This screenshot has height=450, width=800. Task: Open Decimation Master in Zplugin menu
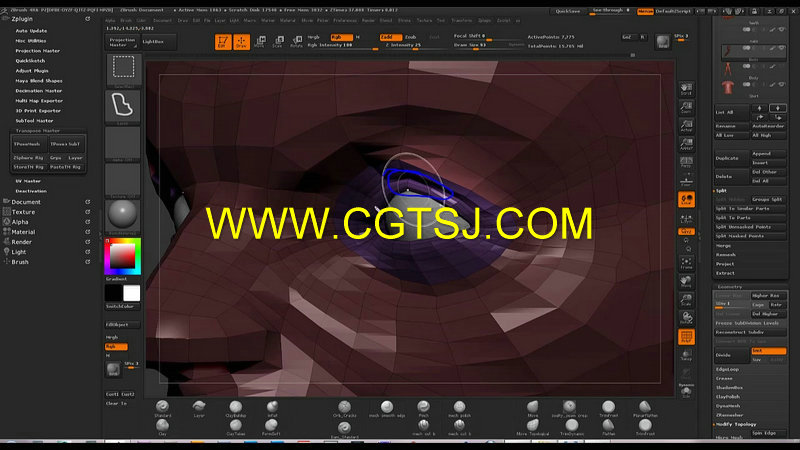[38, 91]
